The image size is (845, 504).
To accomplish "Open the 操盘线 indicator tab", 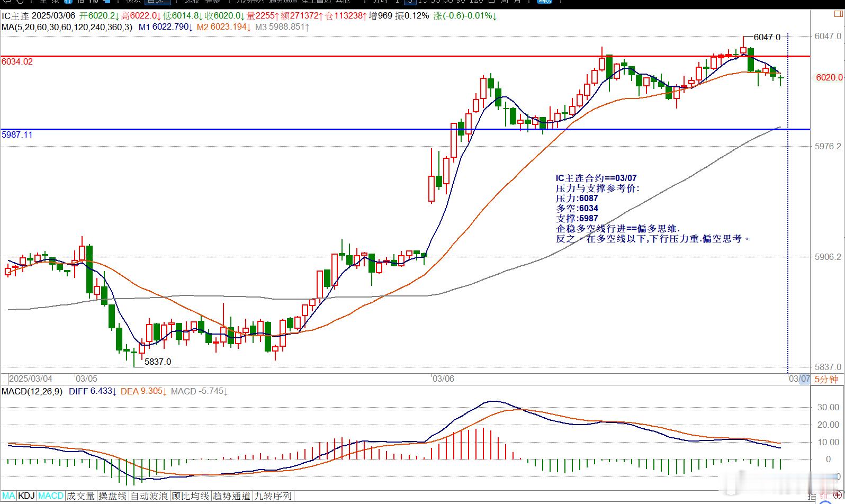I will tap(113, 496).
